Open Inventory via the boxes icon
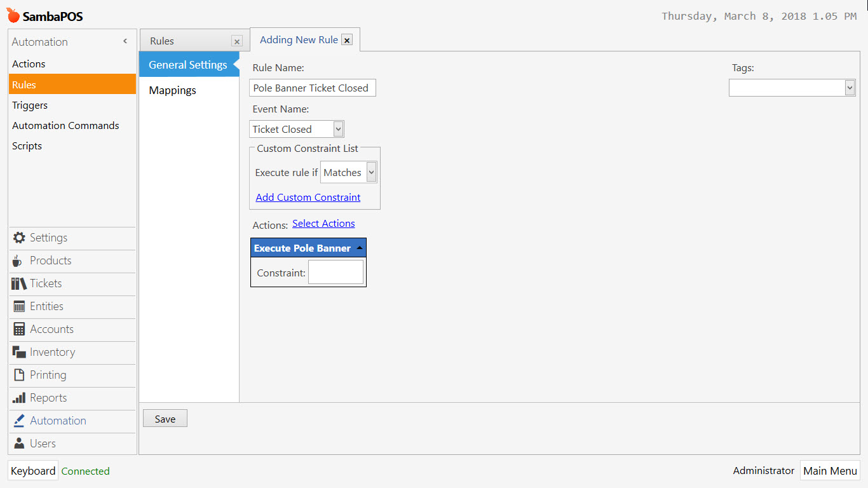The image size is (868, 488). (19, 352)
